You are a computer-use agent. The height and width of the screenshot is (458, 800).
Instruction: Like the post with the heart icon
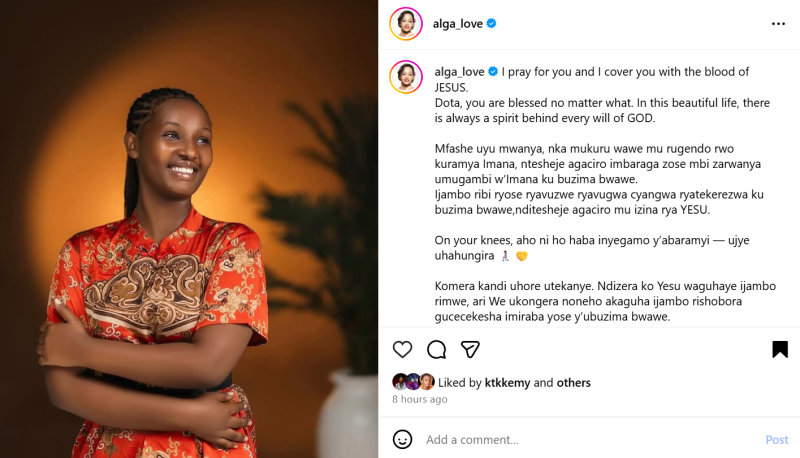tap(402, 349)
